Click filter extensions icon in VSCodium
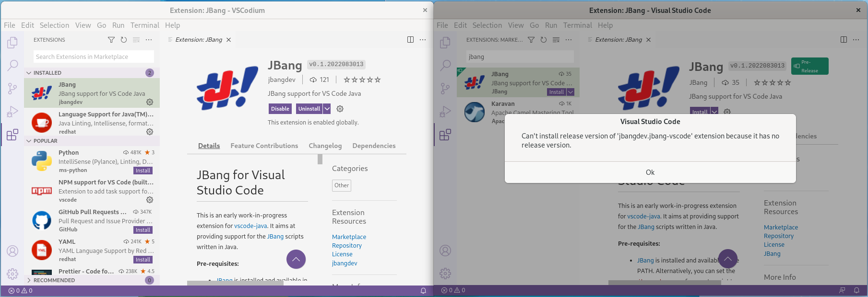This screenshot has width=868, height=297. pyautogui.click(x=111, y=40)
